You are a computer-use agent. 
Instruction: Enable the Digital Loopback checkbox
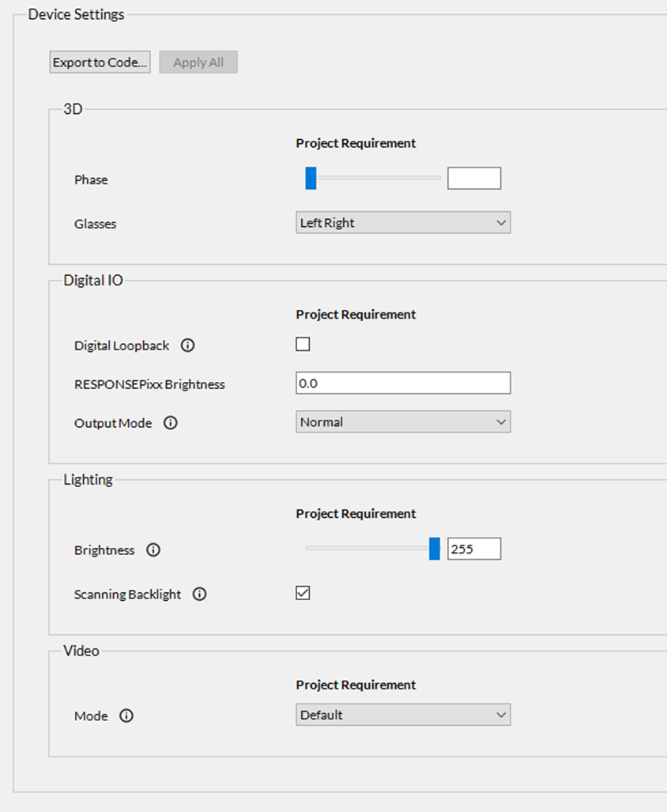(x=303, y=344)
